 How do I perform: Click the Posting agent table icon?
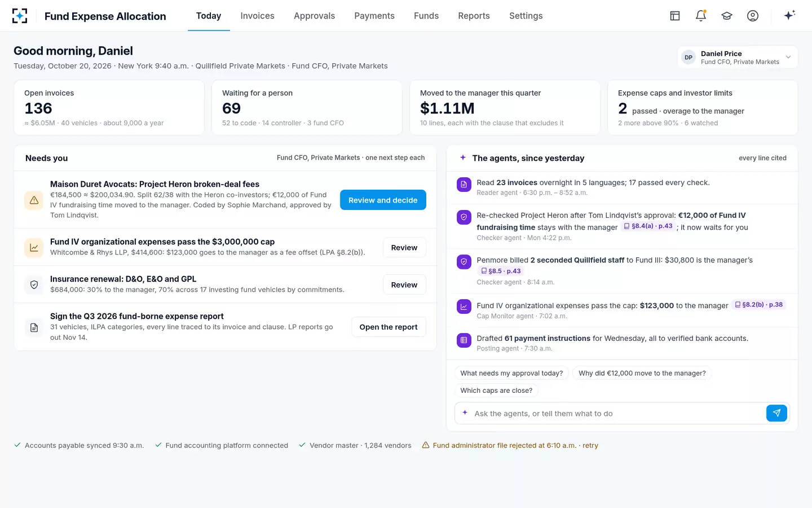464,340
